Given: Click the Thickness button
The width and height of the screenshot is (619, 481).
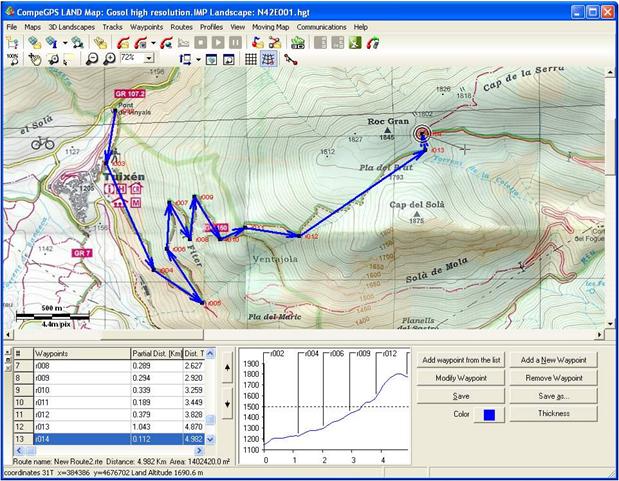Looking at the screenshot, I should [553, 413].
